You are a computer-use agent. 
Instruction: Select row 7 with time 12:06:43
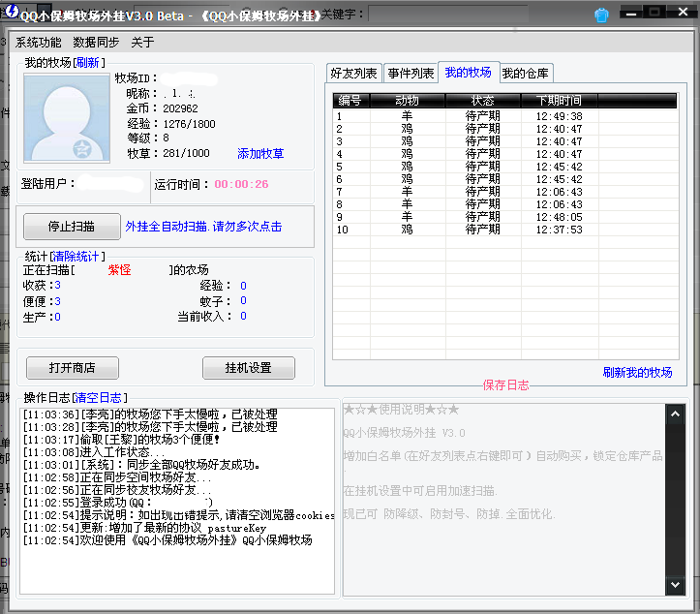pyautogui.click(x=505, y=192)
